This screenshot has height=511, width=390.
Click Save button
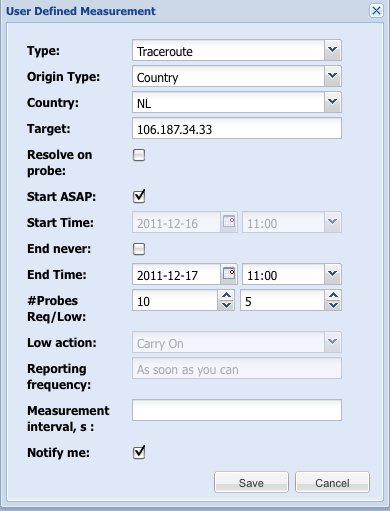point(251,482)
